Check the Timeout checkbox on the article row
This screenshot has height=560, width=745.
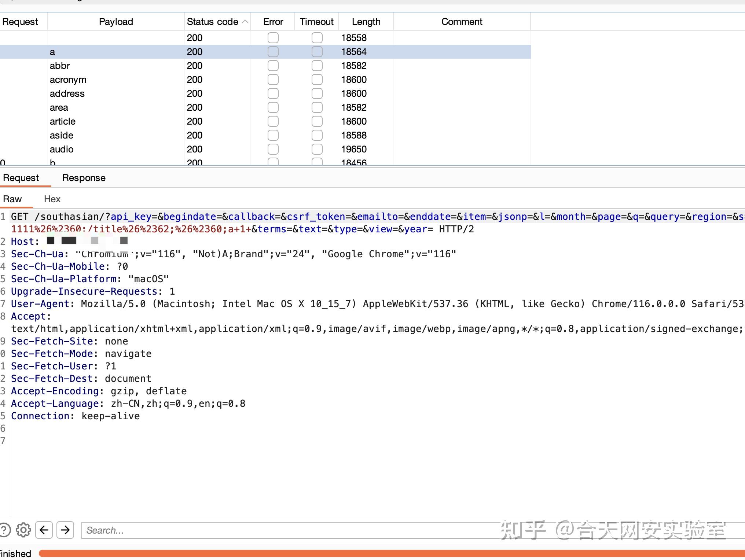coord(317,121)
